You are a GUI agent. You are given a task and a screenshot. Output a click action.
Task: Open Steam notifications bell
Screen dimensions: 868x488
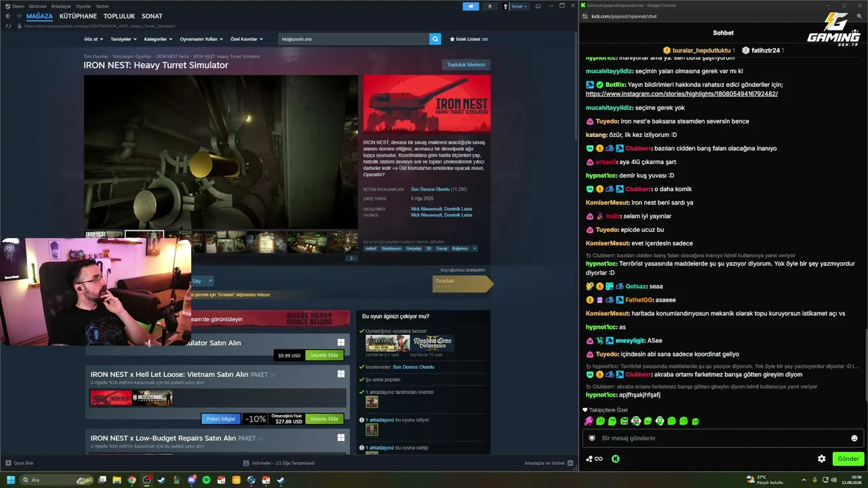point(490,6)
